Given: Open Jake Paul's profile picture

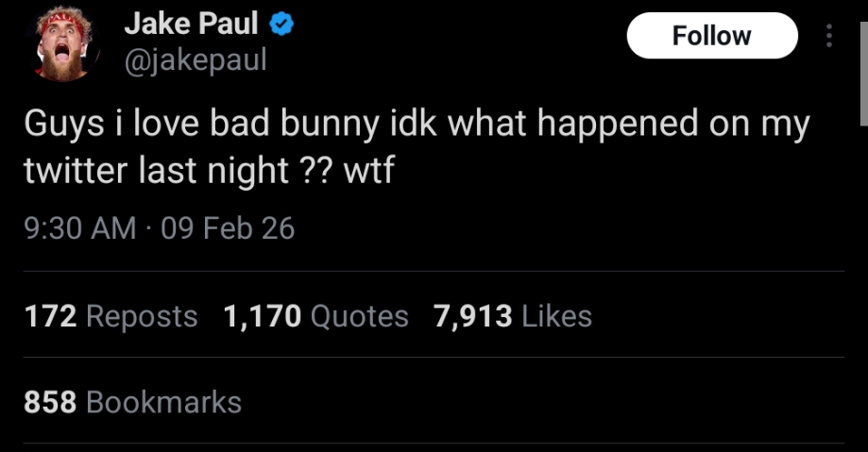Looking at the screenshot, I should click(x=63, y=43).
